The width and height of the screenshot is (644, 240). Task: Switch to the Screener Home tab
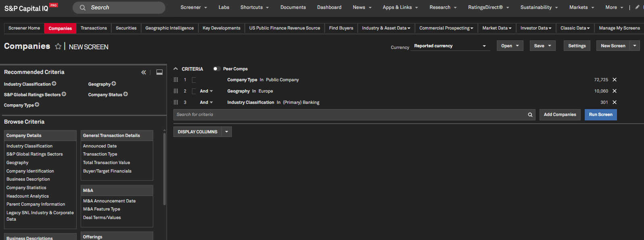point(24,28)
